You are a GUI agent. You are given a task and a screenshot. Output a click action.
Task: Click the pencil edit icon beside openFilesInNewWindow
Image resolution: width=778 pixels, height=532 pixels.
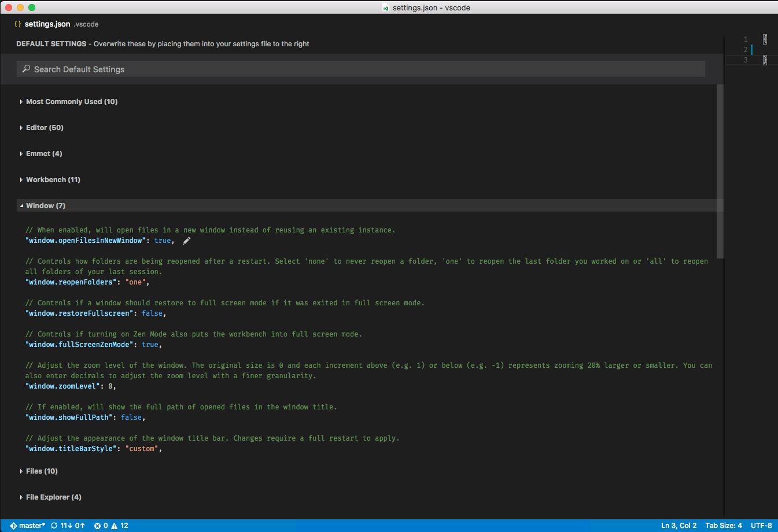[x=186, y=241]
